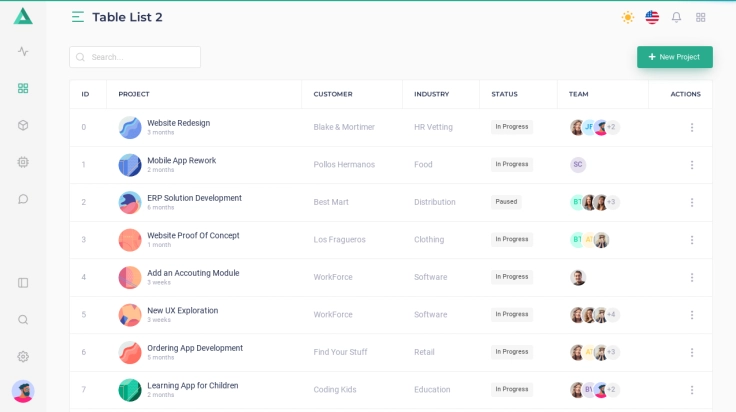736x412 pixels.
Task: Toggle the panel layout icon in sidebar
Action: pos(23,283)
